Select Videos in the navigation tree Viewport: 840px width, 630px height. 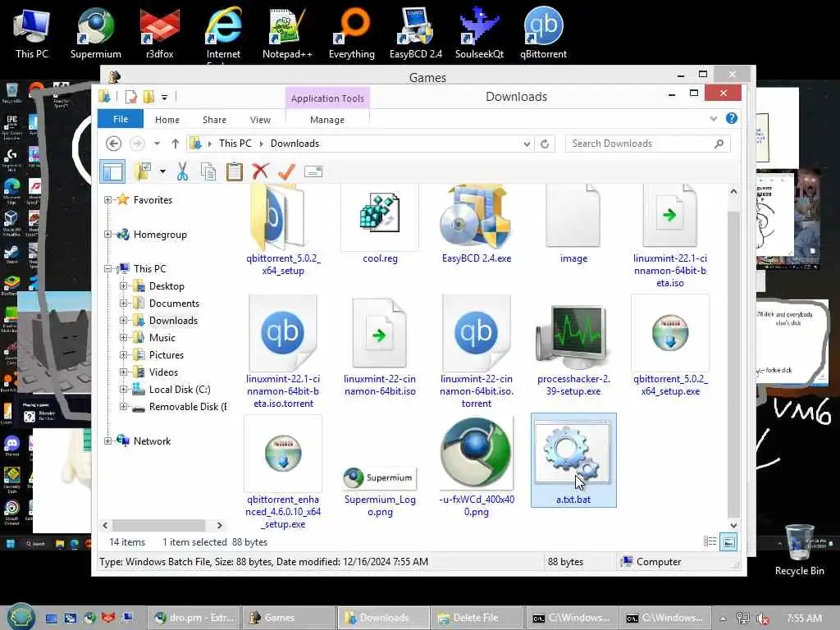163,372
